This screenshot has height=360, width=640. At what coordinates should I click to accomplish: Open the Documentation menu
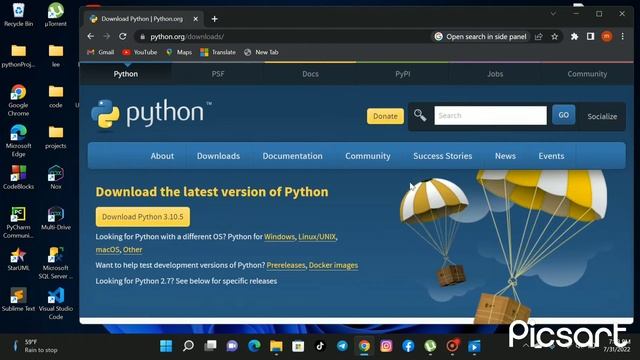pos(292,156)
